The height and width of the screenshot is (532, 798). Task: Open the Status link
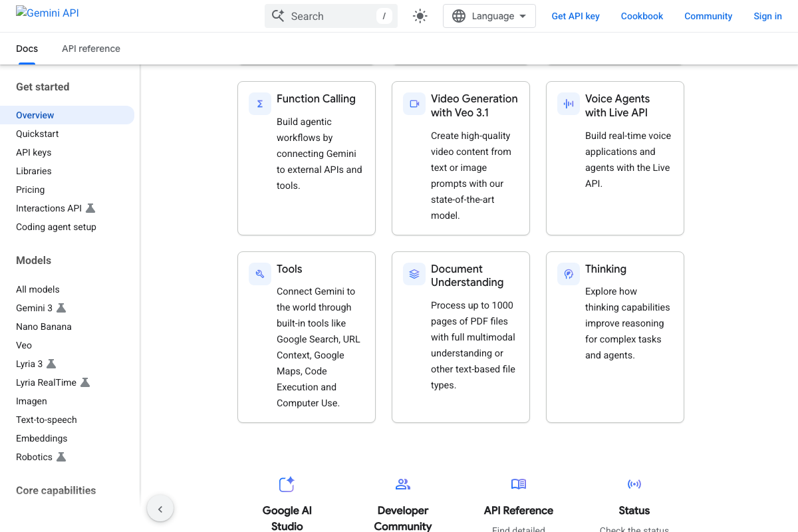pyautogui.click(x=634, y=511)
